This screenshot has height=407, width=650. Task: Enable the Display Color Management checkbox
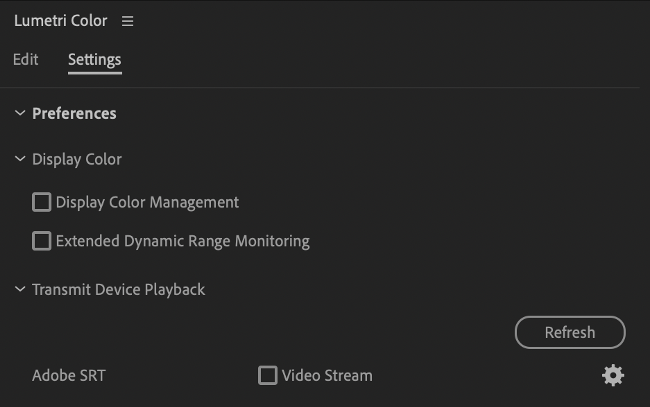pos(41,202)
